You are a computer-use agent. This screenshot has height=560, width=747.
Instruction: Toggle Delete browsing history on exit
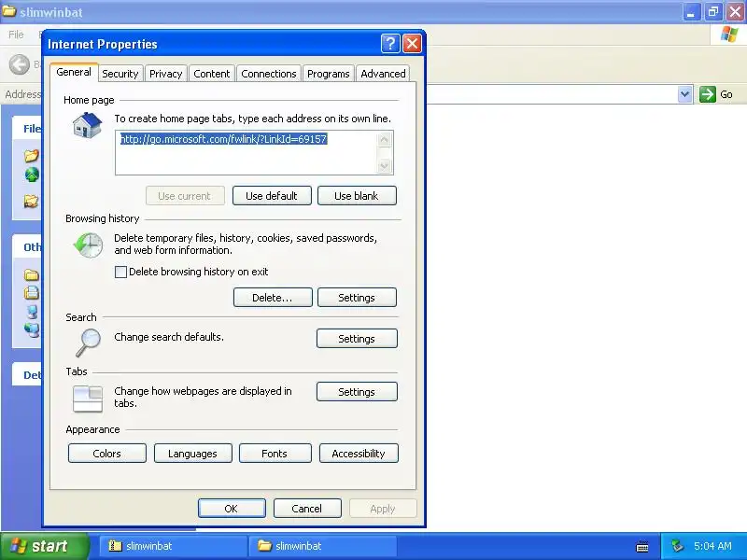[x=121, y=272]
